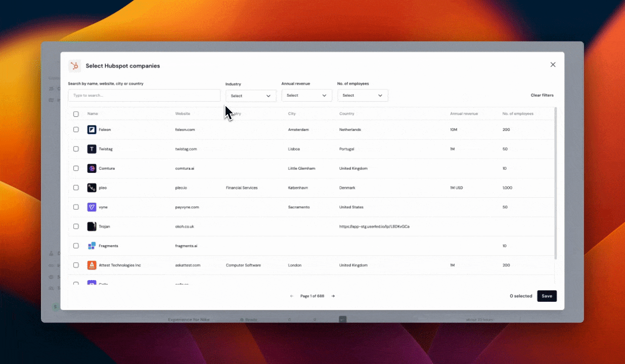Open the No. of employees filter dropdown
This screenshot has height=364, width=625.
pos(363,96)
